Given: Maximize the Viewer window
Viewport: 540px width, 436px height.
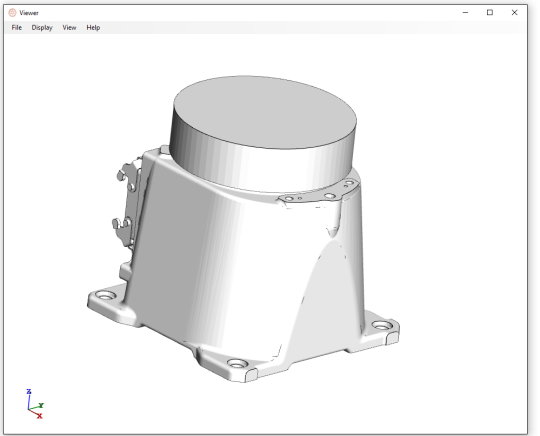Looking at the screenshot, I should [x=490, y=13].
